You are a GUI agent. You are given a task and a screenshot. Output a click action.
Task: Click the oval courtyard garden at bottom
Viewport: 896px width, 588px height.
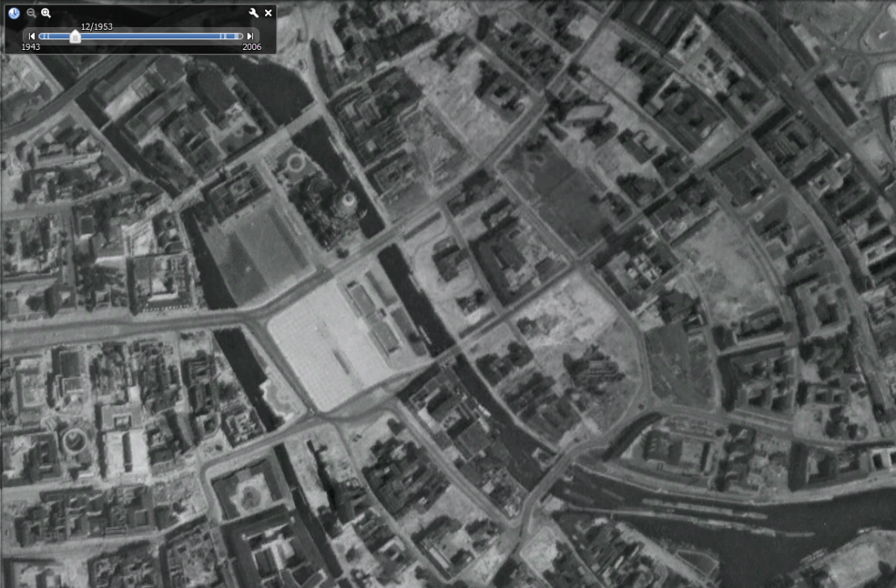coord(250,497)
